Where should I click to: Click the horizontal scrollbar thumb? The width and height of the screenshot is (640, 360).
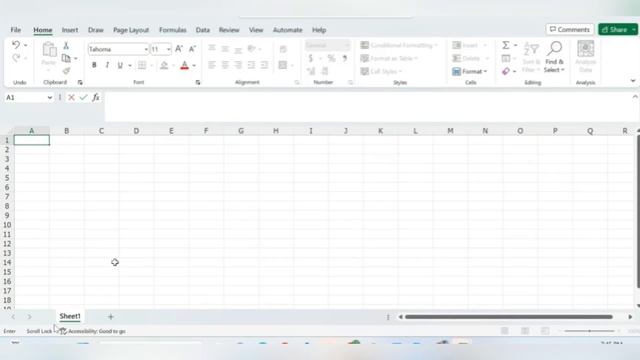tap(509, 317)
